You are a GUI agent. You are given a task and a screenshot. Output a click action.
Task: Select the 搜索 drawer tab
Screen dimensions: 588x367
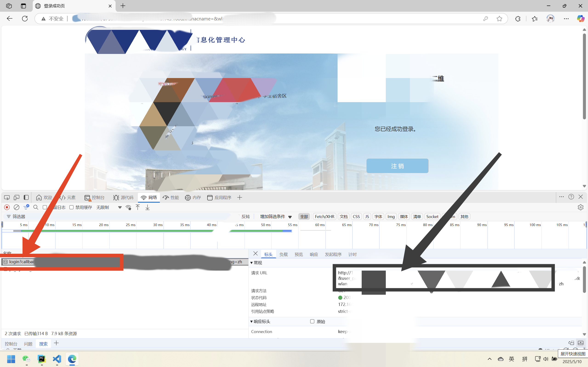tap(43, 344)
